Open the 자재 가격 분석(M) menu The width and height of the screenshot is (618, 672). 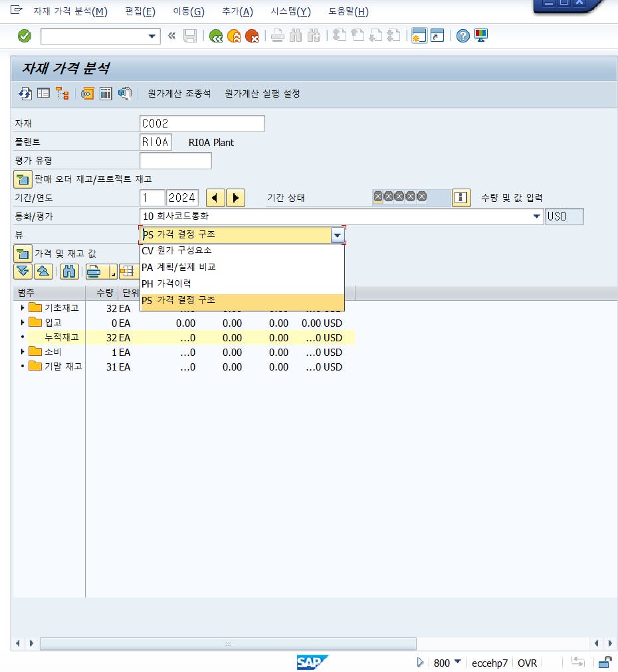click(x=70, y=11)
